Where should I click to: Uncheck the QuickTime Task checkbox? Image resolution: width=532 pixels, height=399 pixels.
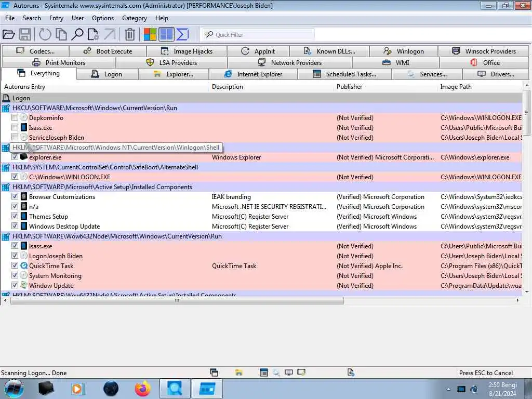click(15, 265)
